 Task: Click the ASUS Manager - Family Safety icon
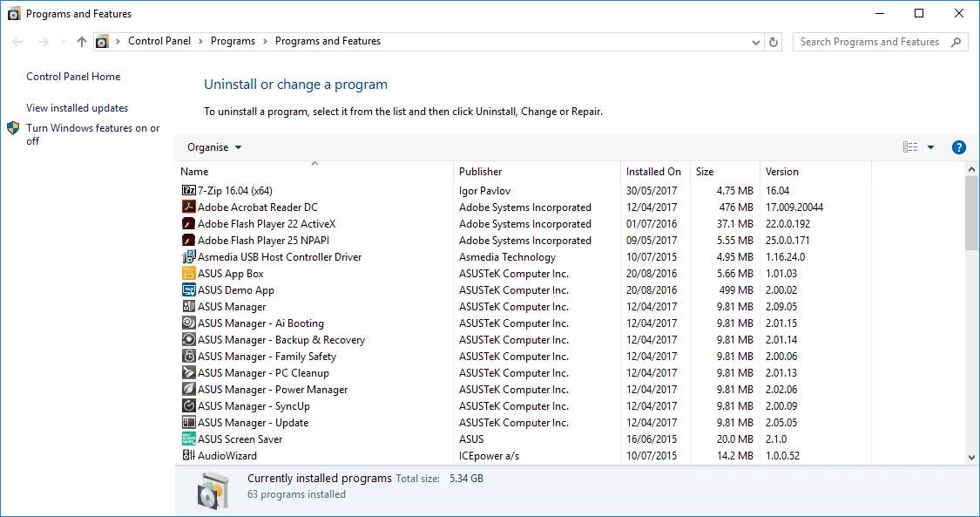click(x=189, y=356)
